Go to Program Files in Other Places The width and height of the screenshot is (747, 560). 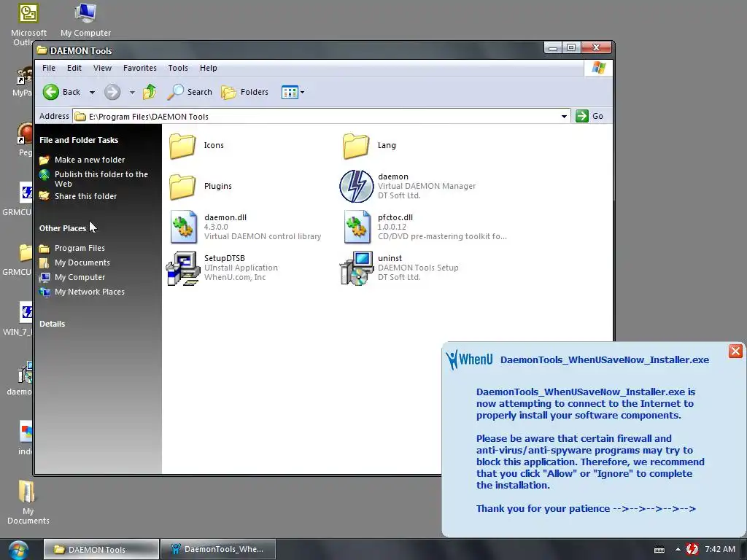pyautogui.click(x=80, y=248)
